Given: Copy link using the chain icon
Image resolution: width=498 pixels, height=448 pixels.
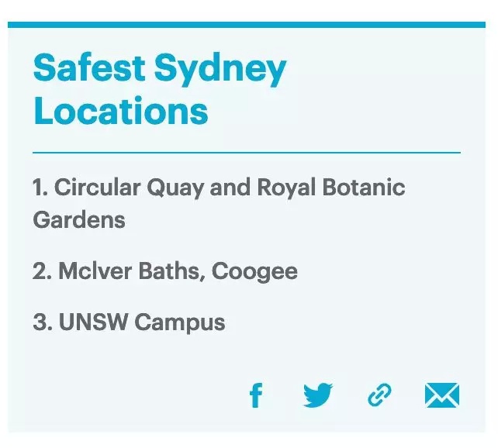Looking at the screenshot, I should 379,395.
